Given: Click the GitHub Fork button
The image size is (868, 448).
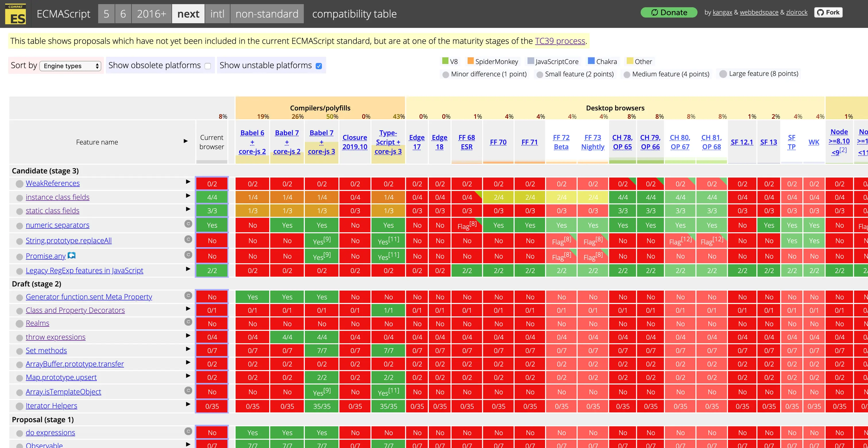Looking at the screenshot, I should click(x=828, y=12).
